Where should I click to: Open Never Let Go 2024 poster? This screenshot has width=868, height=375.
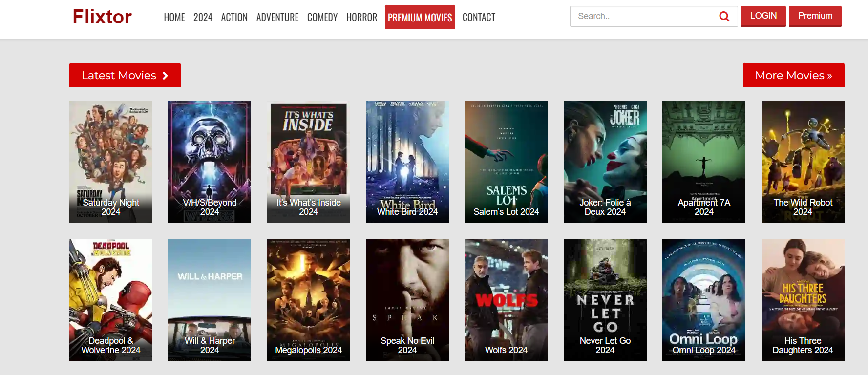(x=605, y=300)
